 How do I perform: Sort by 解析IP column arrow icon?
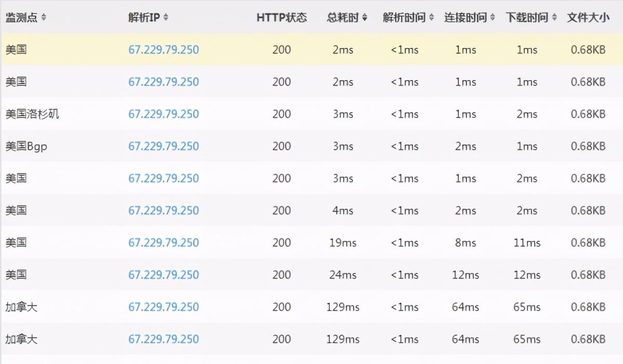pyautogui.click(x=166, y=18)
